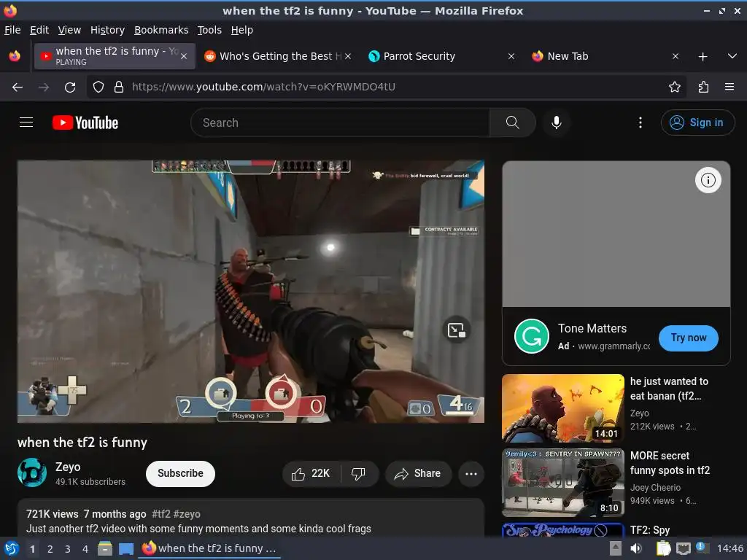Click Try now on Grammarly ad
747x560 pixels.
[x=688, y=338]
